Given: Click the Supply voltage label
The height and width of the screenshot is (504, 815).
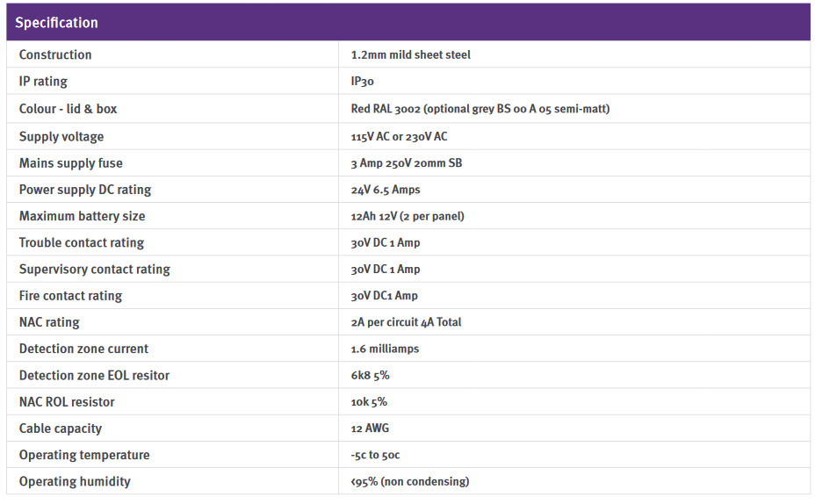Looking at the screenshot, I should (x=61, y=136).
